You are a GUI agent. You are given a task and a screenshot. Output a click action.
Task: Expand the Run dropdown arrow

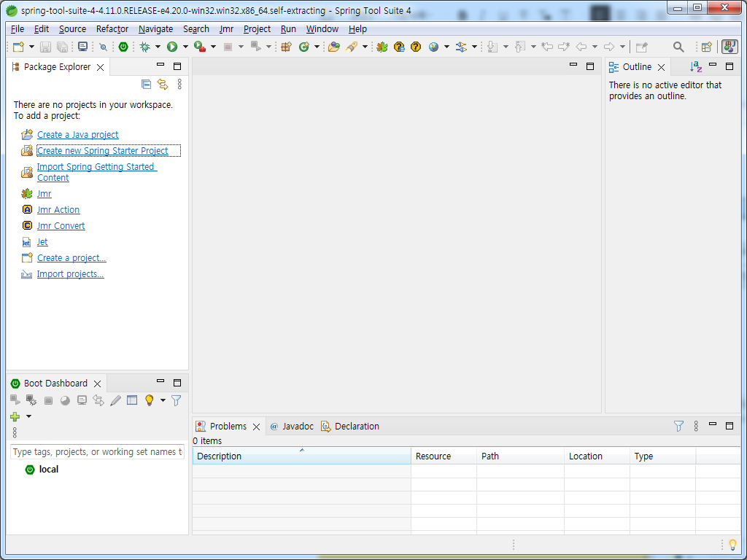tap(185, 47)
